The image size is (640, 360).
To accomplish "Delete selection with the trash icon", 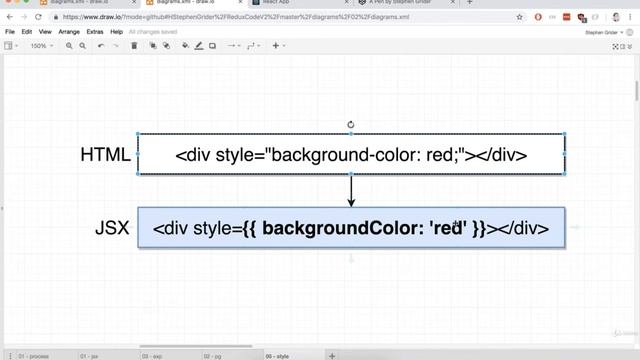I will point(134,46).
